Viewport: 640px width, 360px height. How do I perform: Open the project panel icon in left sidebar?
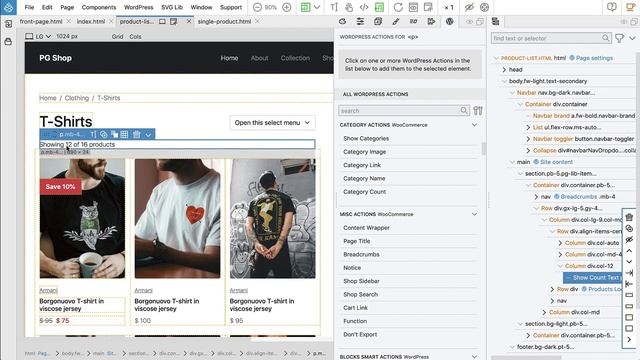click(x=8, y=24)
